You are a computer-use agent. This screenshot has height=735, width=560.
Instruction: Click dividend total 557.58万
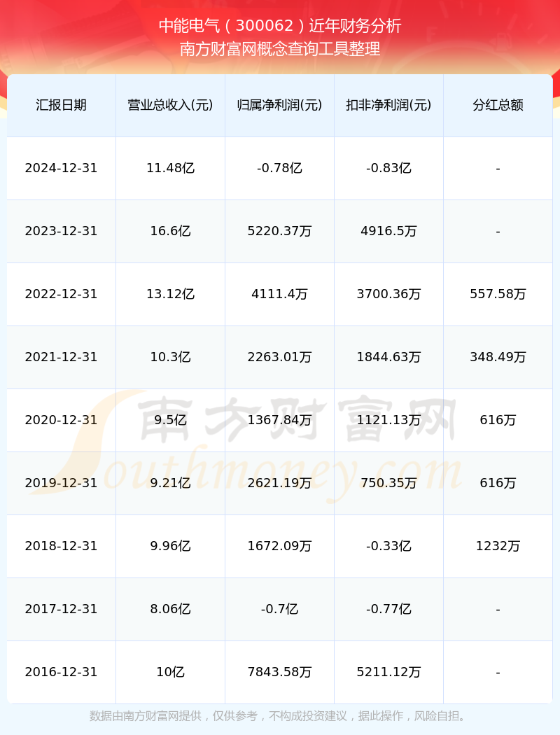coord(498,294)
